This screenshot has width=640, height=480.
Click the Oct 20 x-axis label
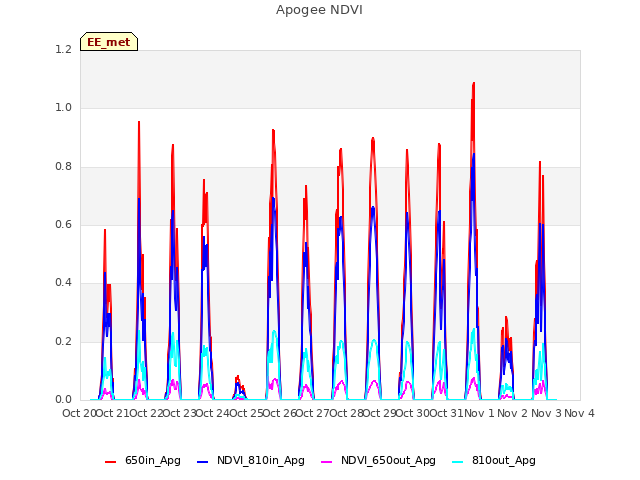point(79,413)
